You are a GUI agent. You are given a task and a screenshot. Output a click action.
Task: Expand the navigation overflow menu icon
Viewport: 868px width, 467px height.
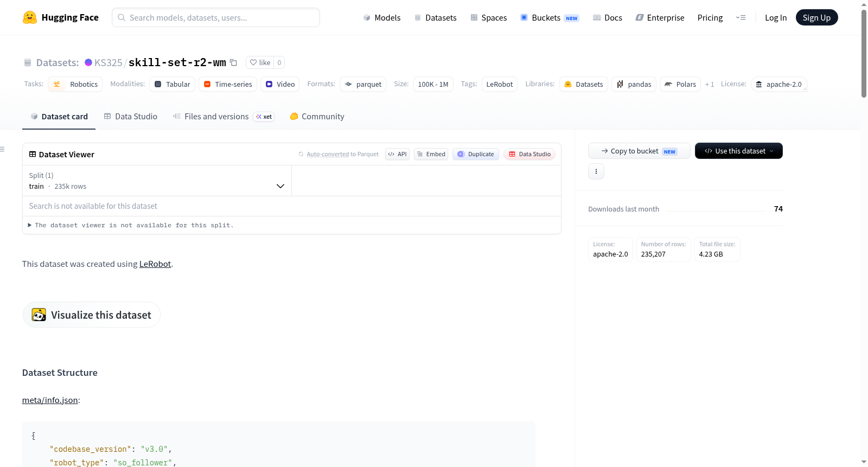[741, 17]
